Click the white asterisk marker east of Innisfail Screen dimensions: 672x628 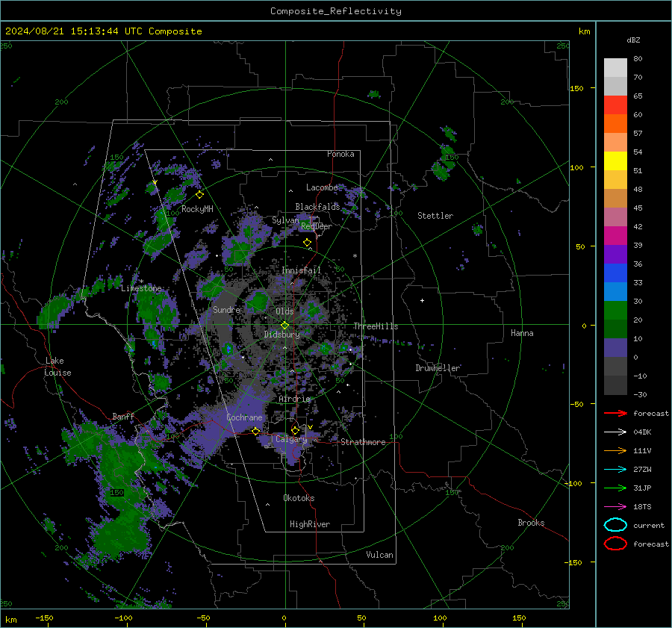pyautogui.click(x=355, y=256)
